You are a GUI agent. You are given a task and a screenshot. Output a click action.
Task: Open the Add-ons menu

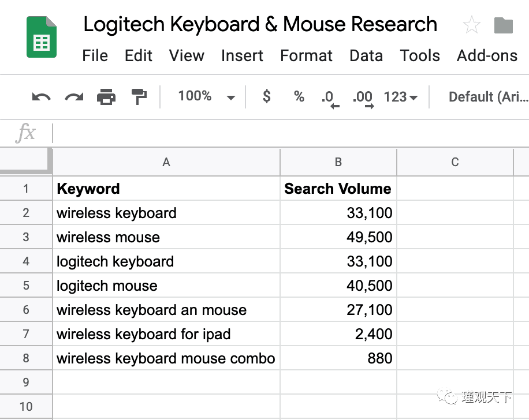point(487,56)
